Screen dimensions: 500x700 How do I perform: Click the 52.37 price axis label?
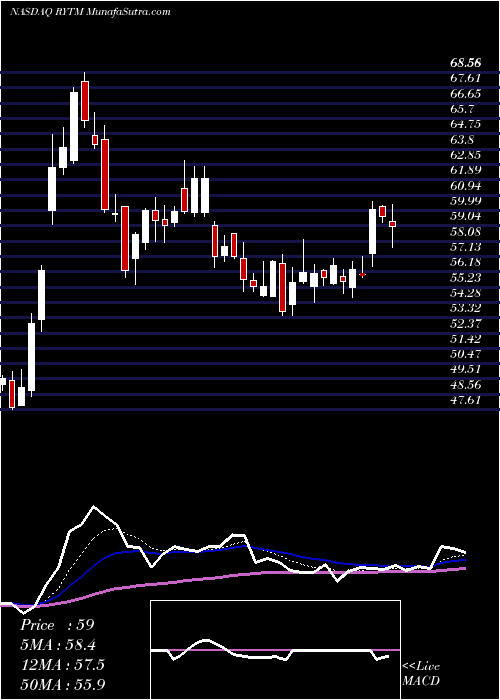pos(466,324)
